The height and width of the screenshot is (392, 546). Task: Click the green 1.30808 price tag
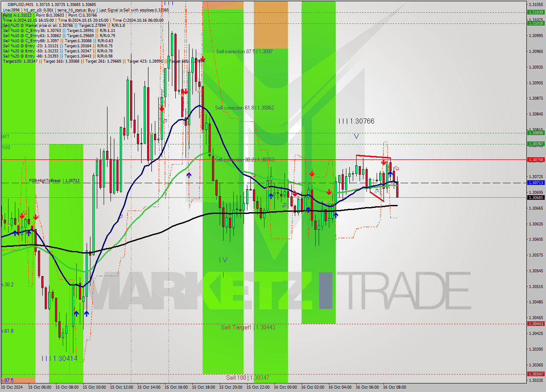pyautogui.click(x=535, y=133)
